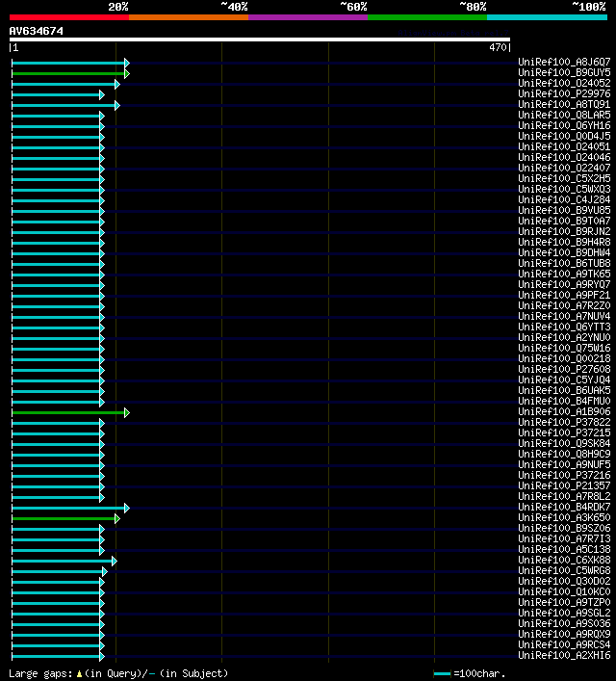Click the UniRef100_A9NUF5 label

564,464
